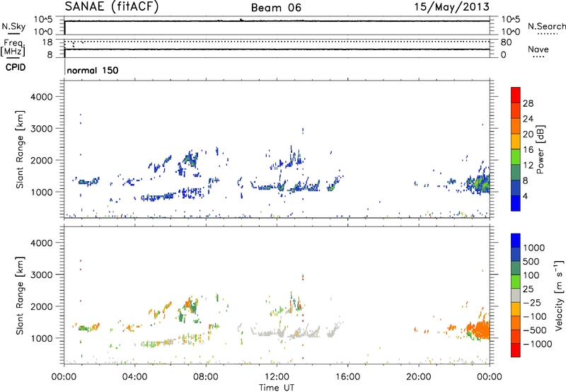The width and height of the screenshot is (566, 392).
Task: Click the Nave axis value '80'
Action: pyautogui.click(x=506, y=42)
